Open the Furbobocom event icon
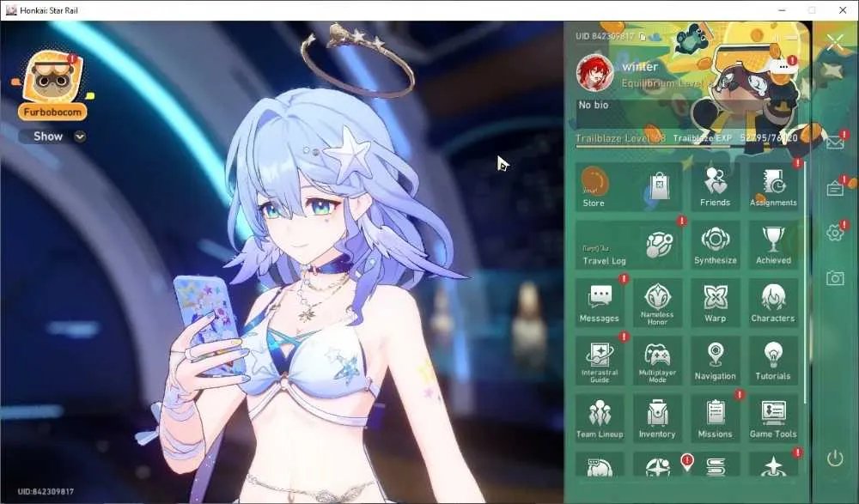859x504 pixels. (52, 86)
